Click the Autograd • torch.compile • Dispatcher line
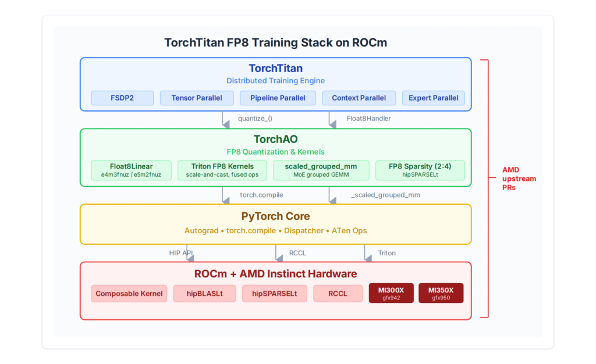This screenshot has height=364, width=596. (x=275, y=230)
